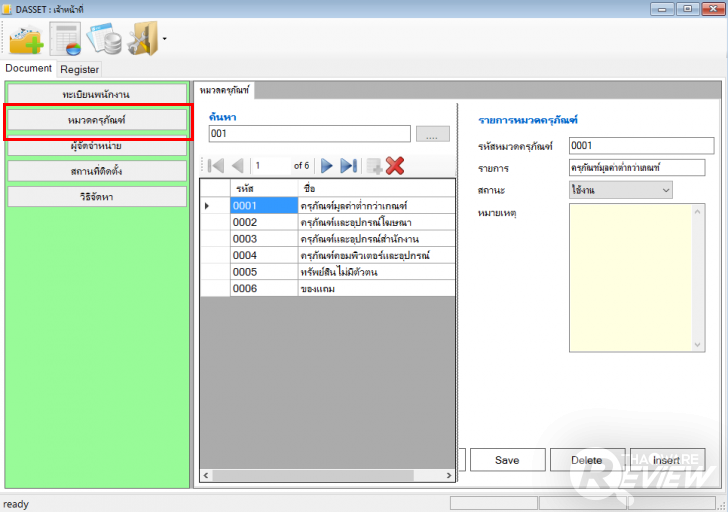
Task: Switch to the Register tab
Action: coord(79,70)
